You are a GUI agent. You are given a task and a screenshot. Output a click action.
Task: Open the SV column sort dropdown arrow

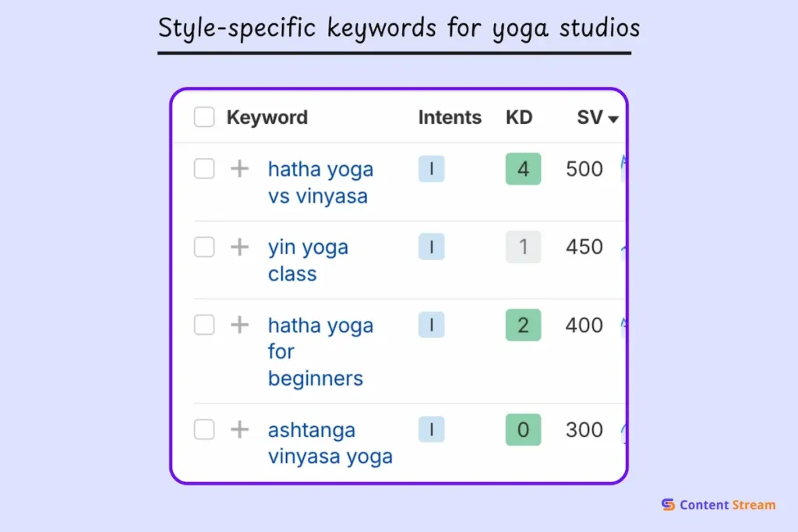point(613,119)
